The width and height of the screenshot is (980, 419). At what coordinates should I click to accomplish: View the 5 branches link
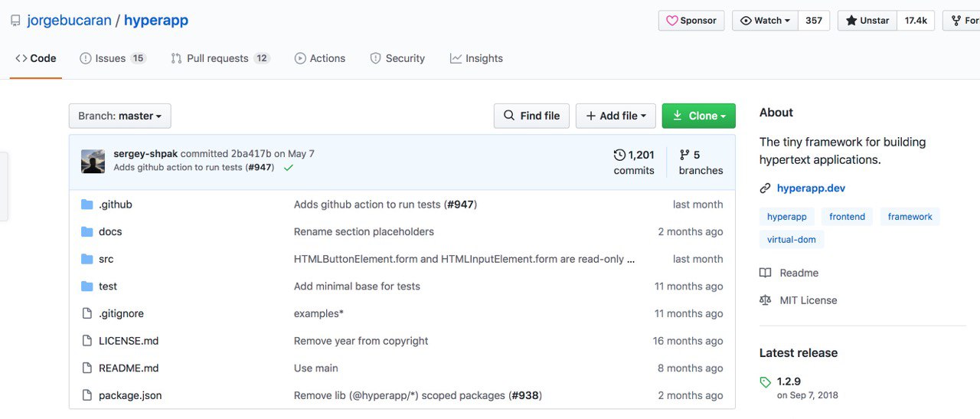click(701, 162)
